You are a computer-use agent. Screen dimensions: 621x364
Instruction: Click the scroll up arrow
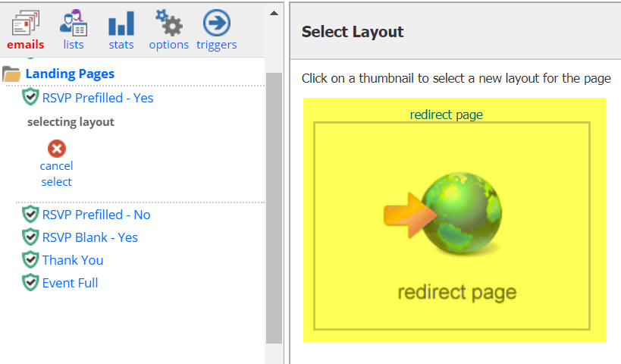[274, 13]
